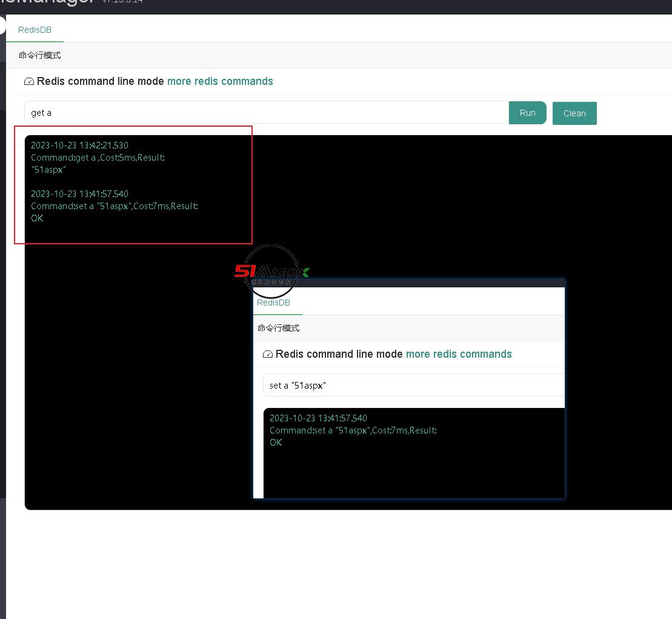
Task: Click the OK result in the main console
Action: click(37, 218)
